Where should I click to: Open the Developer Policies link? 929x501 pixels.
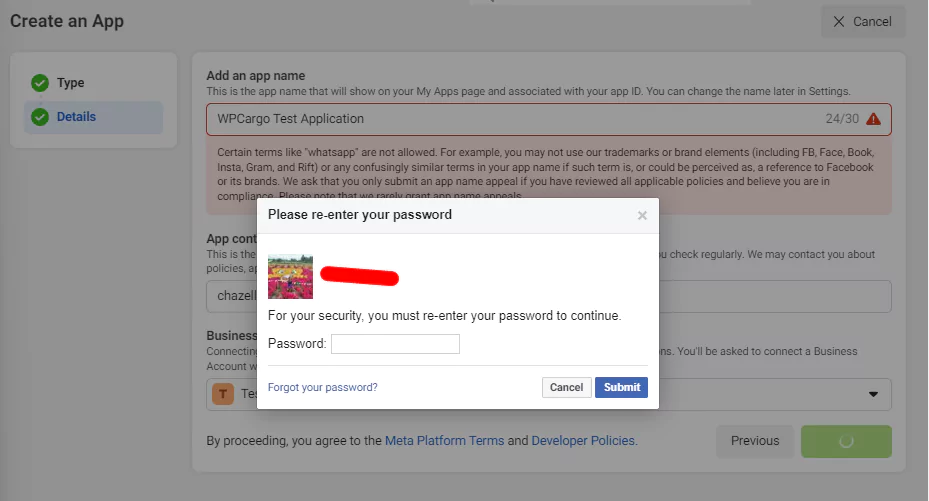(583, 441)
